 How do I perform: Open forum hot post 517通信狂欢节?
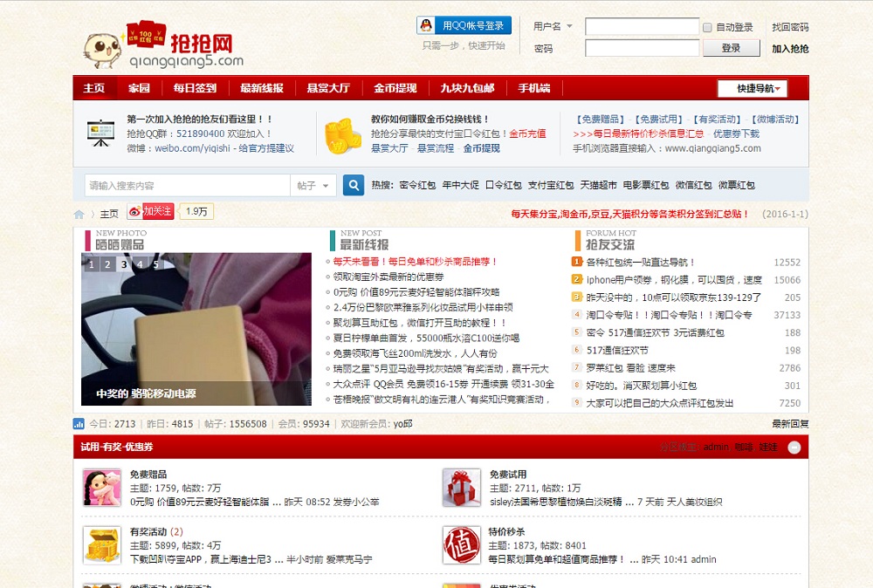click(x=617, y=351)
